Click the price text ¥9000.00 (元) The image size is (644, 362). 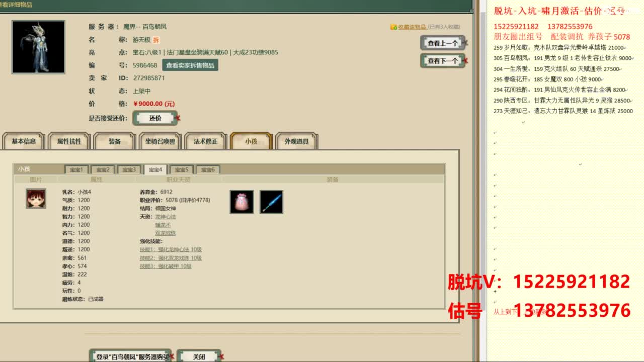[x=153, y=104]
